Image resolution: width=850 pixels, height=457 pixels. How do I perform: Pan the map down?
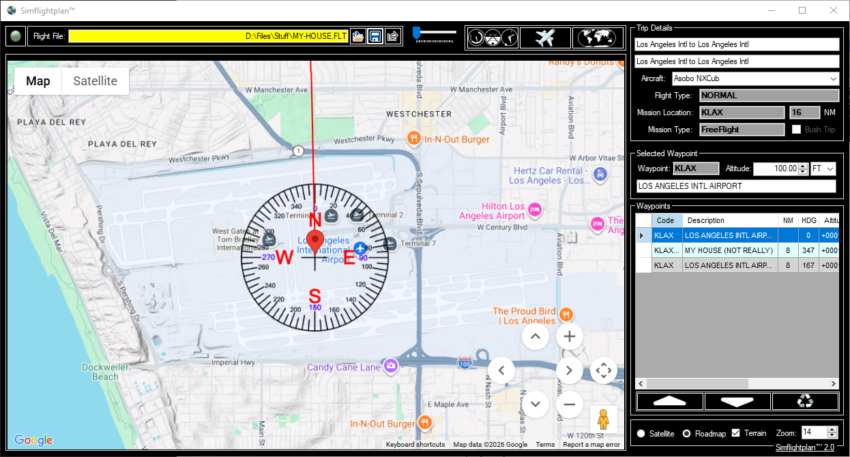[x=535, y=404]
